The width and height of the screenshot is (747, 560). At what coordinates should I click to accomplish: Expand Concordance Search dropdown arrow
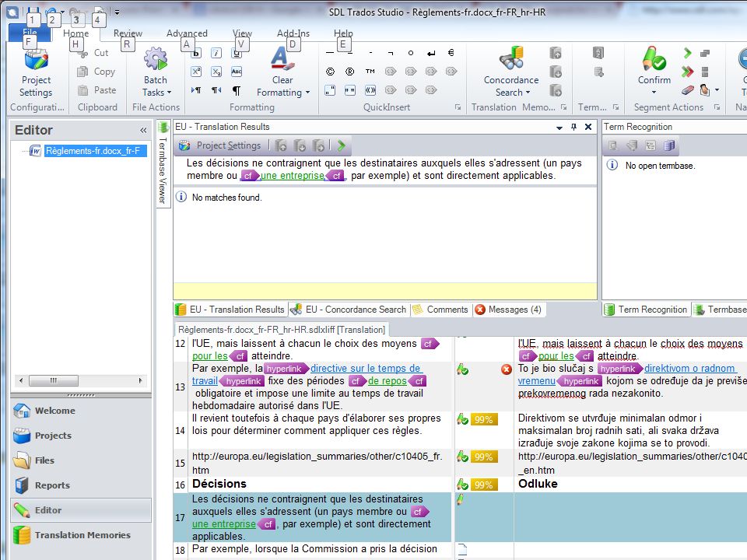pos(528,93)
